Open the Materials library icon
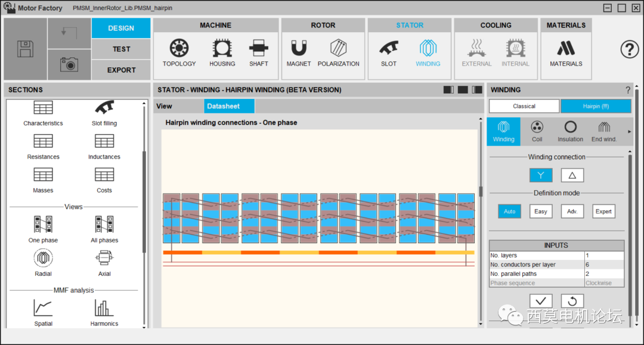This screenshot has height=345, width=644. click(x=566, y=52)
